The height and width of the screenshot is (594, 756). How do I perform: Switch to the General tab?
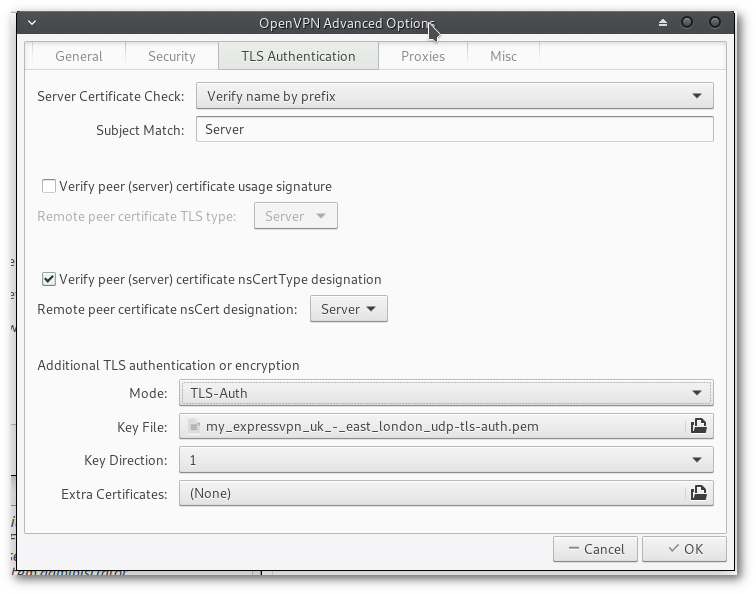coord(78,56)
